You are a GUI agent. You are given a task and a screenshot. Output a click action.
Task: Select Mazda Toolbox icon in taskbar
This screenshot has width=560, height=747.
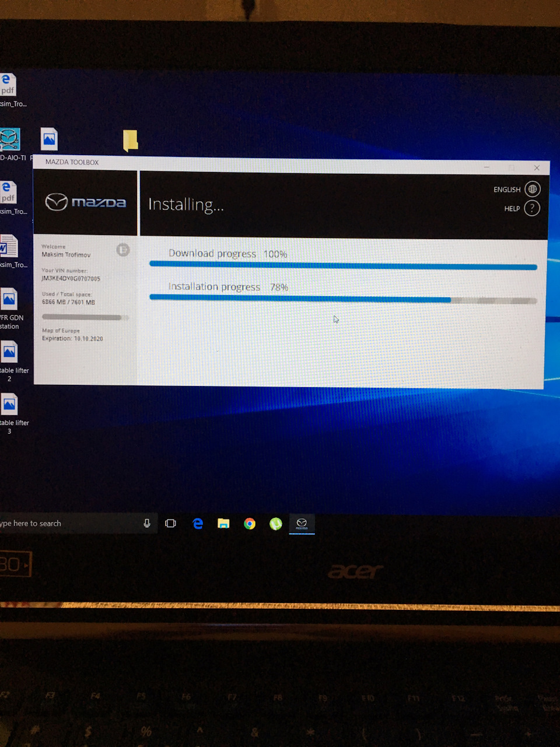tap(302, 524)
